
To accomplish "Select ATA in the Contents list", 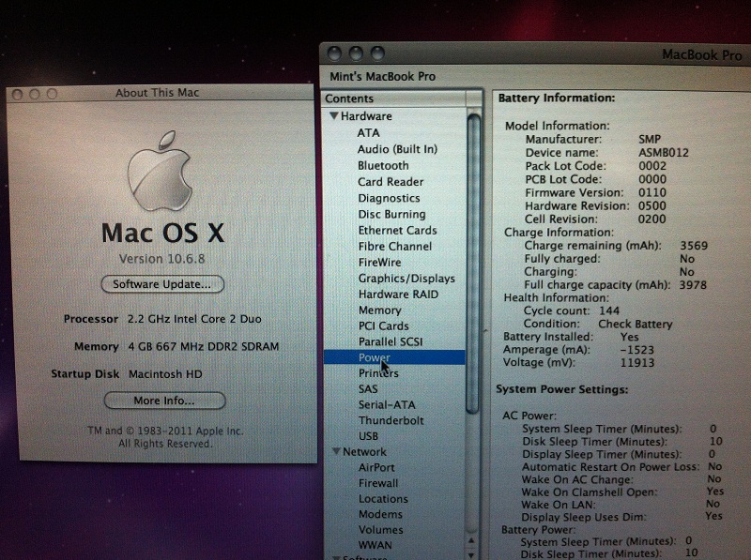I will (368, 133).
